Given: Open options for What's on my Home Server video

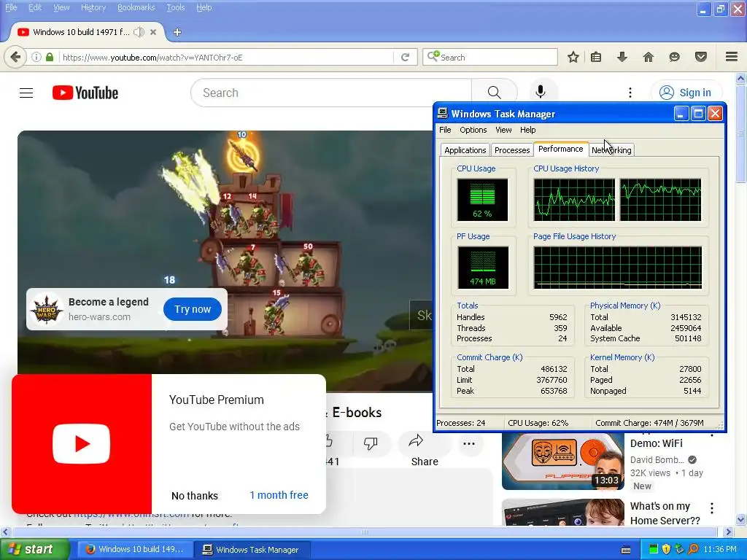Looking at the screenshot, I should pos(712,508).
